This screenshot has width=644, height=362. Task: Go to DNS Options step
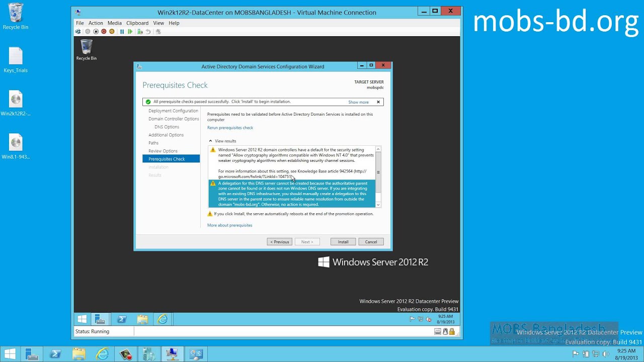167,127
